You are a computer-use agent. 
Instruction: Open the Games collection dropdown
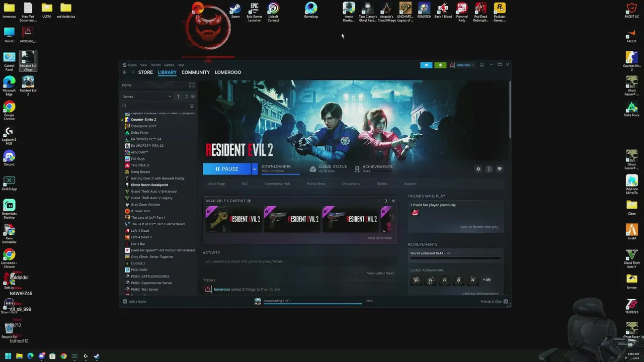[x=147, y=97]
